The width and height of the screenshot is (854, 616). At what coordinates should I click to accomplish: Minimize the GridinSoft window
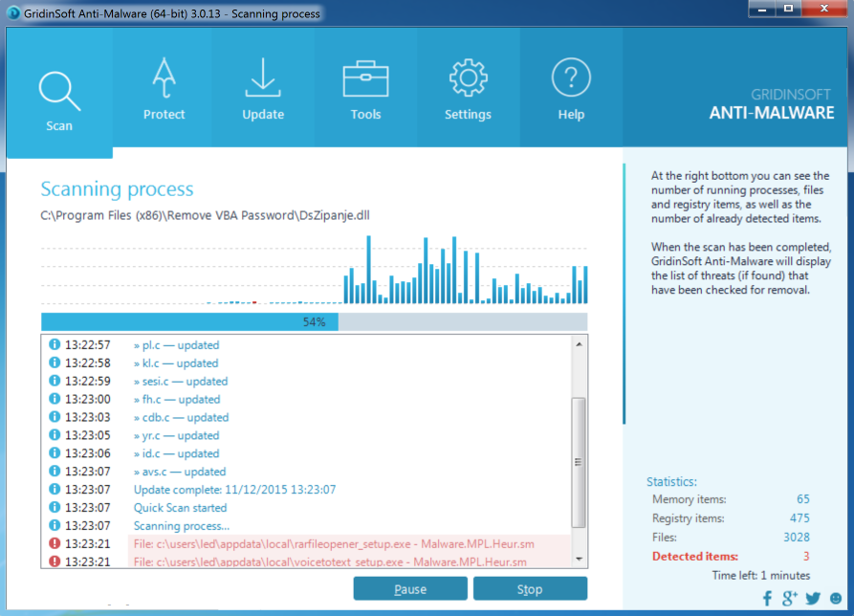762,10
